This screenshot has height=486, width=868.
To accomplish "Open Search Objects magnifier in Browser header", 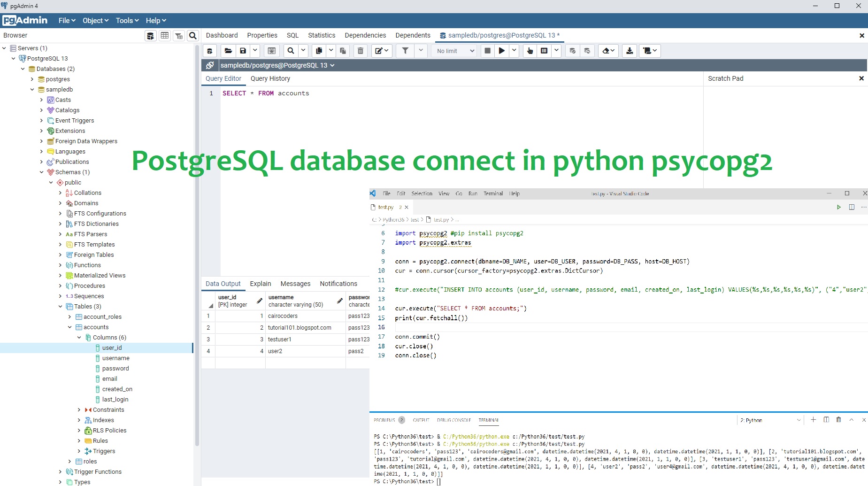I will (193, 36).
